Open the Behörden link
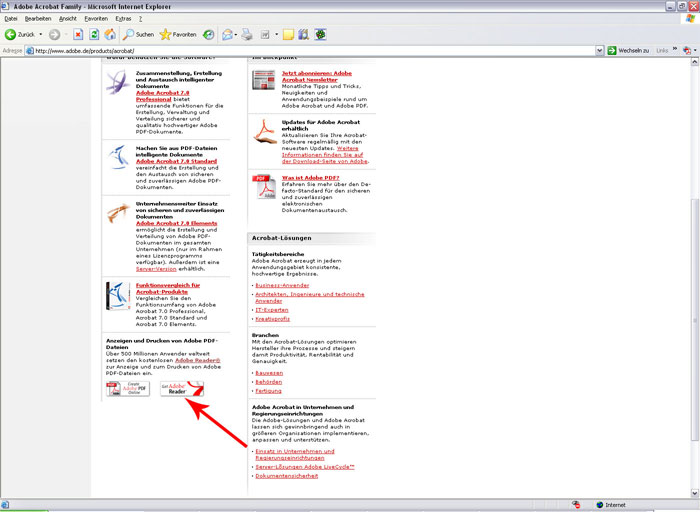 coord(269,382)
